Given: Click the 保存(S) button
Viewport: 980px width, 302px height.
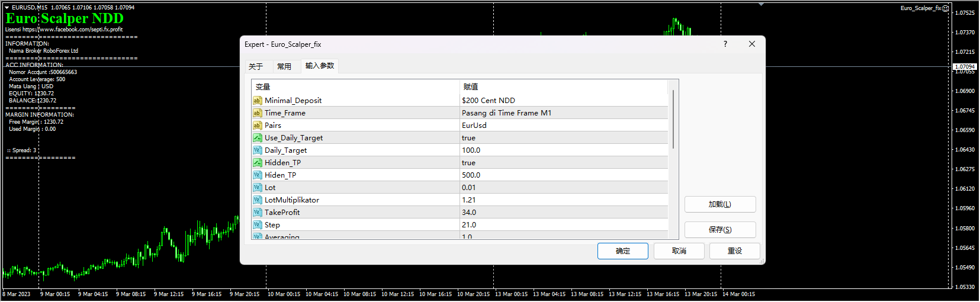Looking at the screenshot, I should (x=720, y=230).
